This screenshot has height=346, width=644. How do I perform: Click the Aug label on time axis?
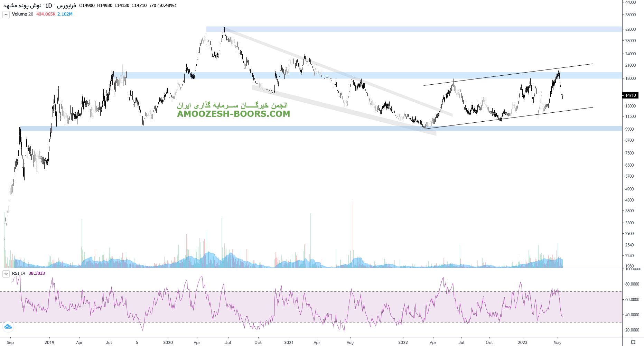[350, 343]
